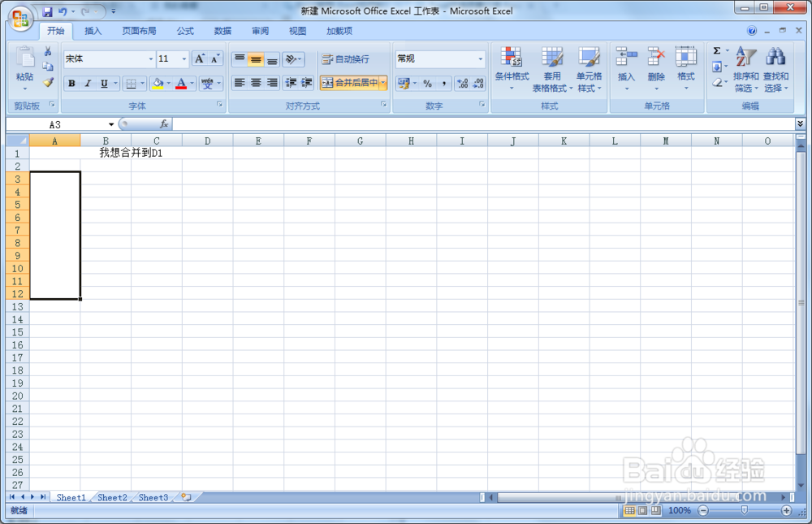Toggle Underline formatting
812x524 pixels.
click(x=104, y=83)
